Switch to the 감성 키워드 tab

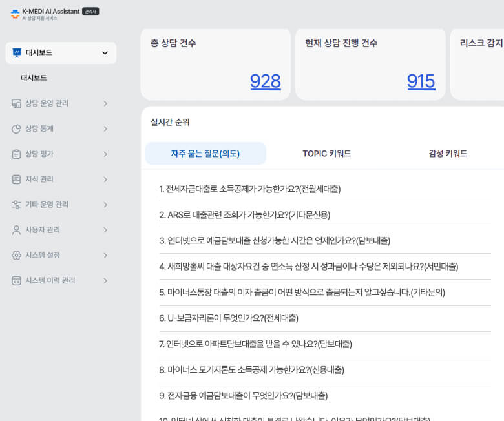click(447, 154)
